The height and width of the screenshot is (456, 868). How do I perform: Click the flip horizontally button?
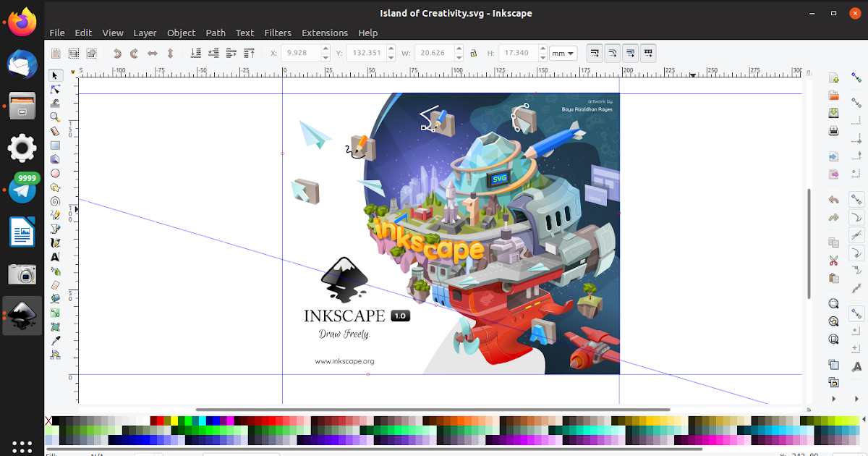(x=152, y=53)
